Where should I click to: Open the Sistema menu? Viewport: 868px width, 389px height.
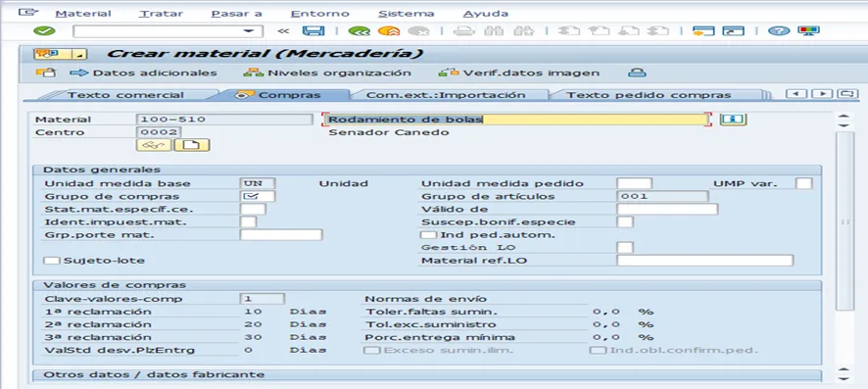click(x=407, y=14)
